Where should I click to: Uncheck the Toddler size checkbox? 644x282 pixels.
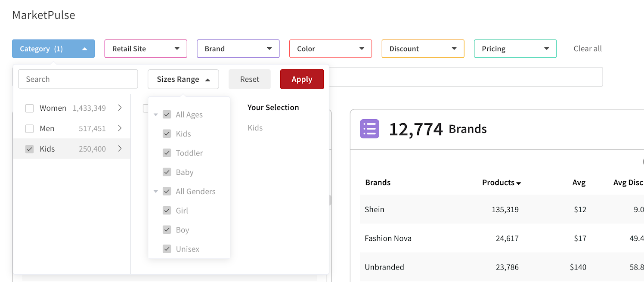tap(167, 153)
